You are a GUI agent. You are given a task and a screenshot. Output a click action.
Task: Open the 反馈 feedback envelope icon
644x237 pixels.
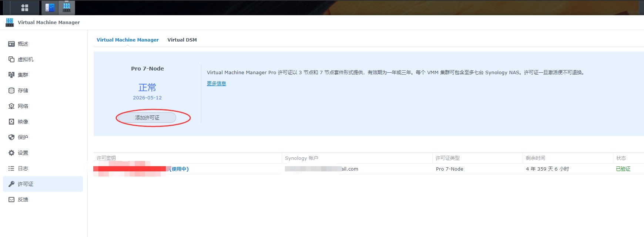(11, 200)
